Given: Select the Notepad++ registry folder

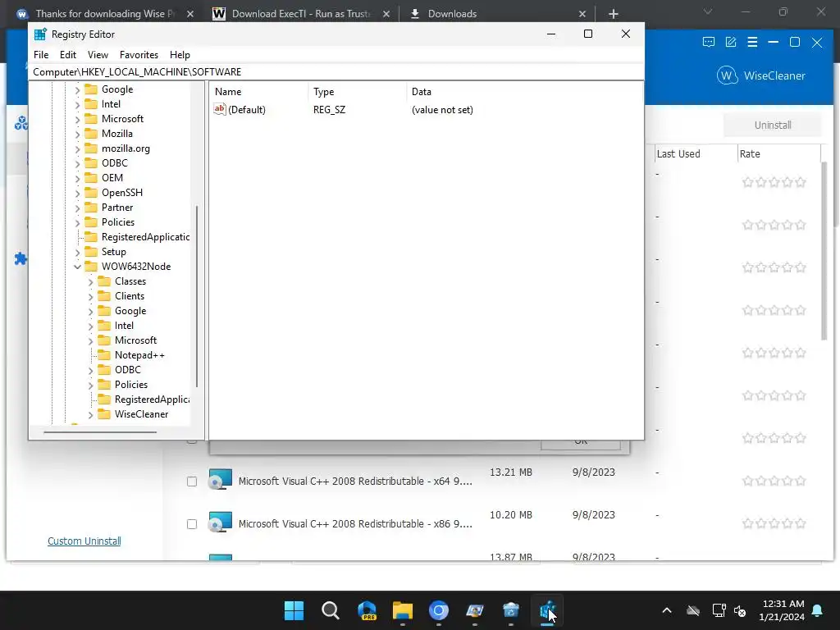Looking at the screenshot, I should click(x=139, y=355).
